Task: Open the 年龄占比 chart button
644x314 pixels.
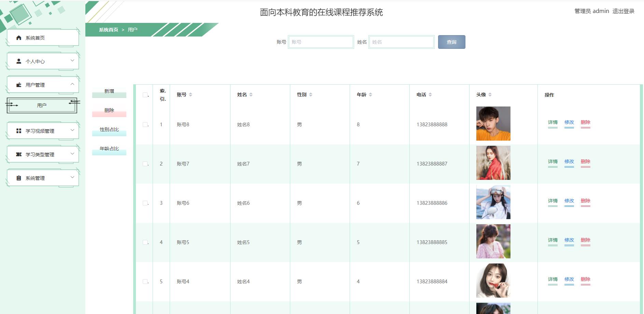Action: (x=109, y=149)
